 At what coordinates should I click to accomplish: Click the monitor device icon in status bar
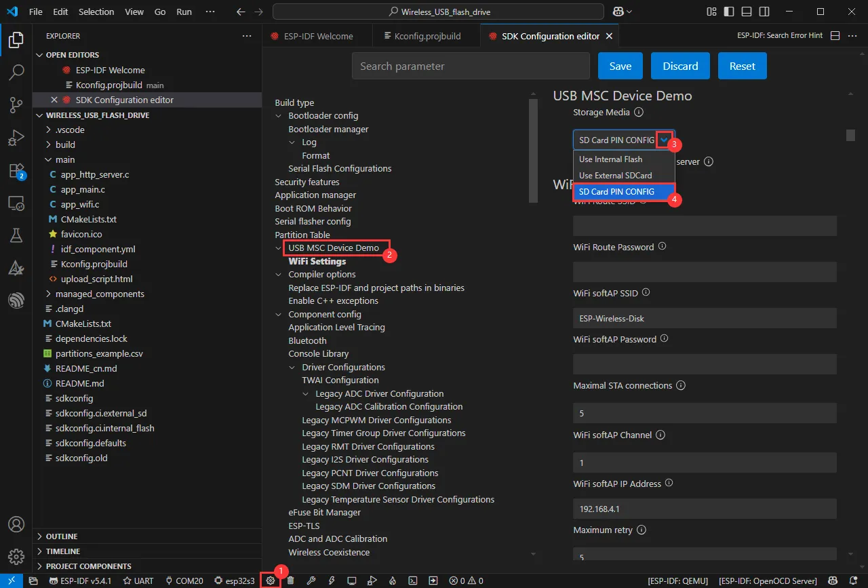352,581
